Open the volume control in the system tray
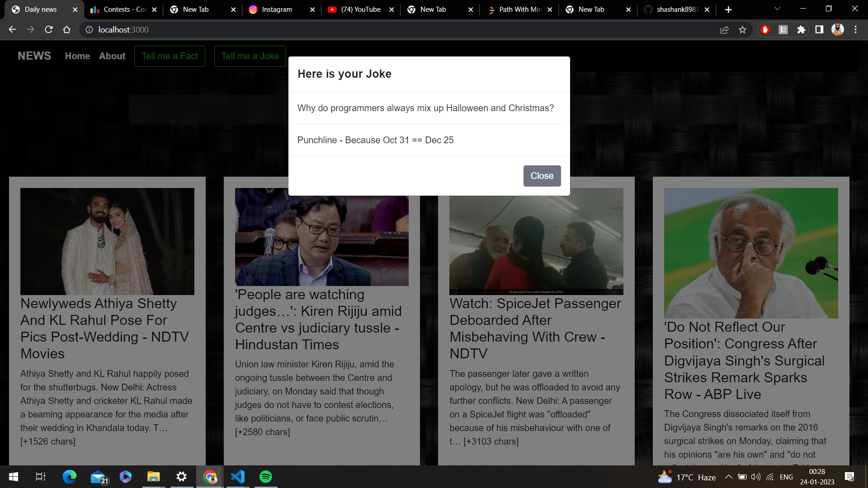 [x=755, y=477]
